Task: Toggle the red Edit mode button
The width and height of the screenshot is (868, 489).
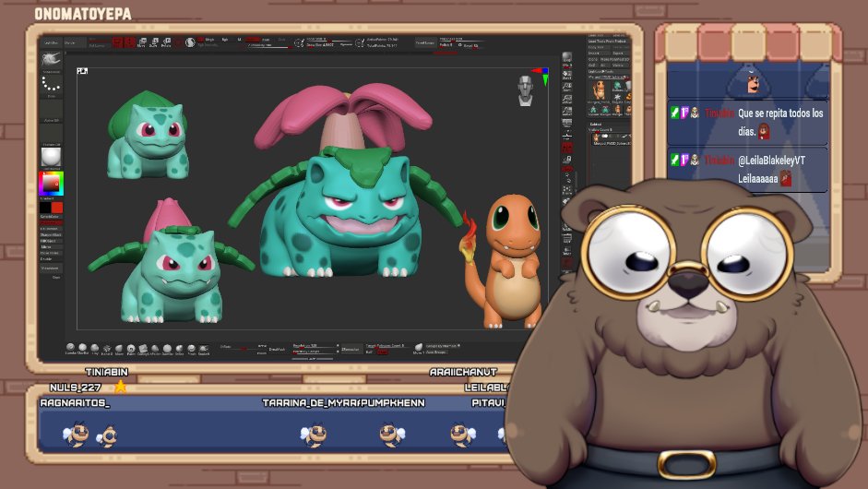Action: coord(117,42)
